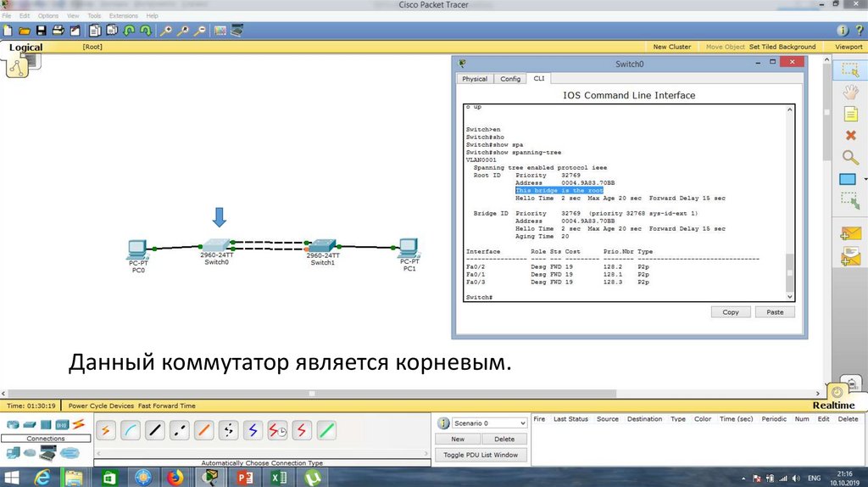Image resolution: width=868 pixels, height=487 pixels.
Task: Choose the Move Layout hand tool
Action: click(x=850, y=92)
